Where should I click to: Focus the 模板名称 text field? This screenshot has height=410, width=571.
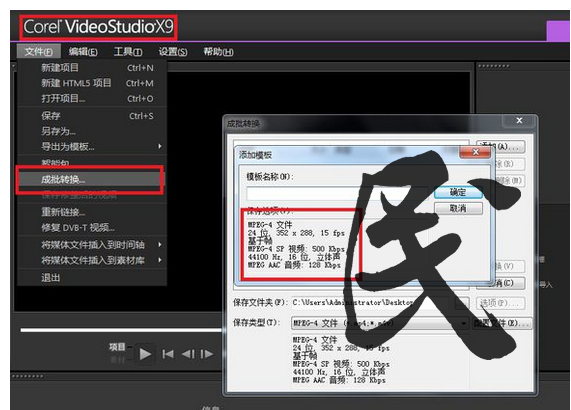tap(338, 193)
